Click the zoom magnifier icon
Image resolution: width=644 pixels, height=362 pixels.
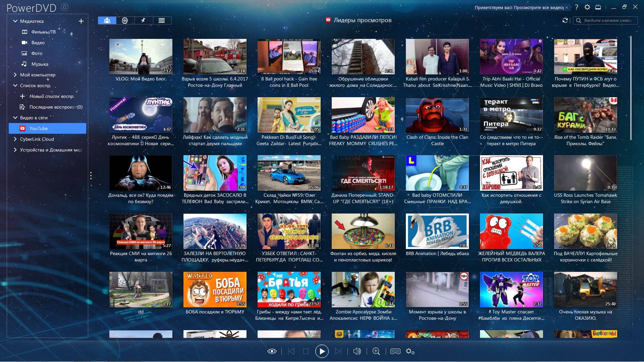(376, 351)
